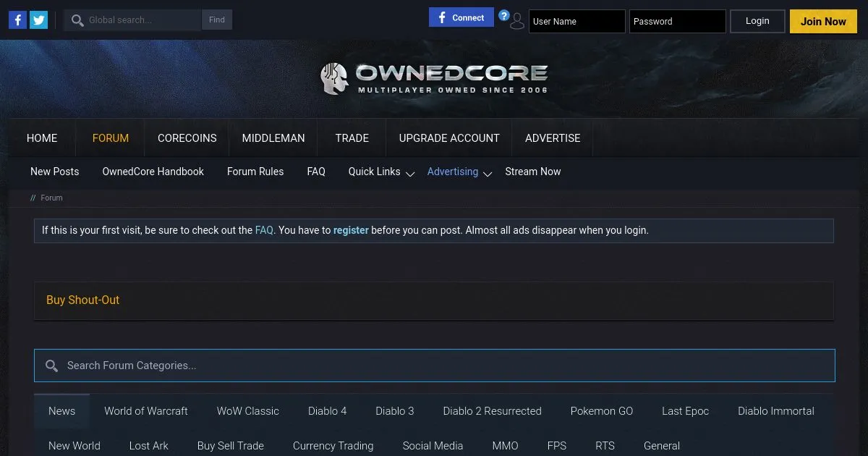The height and width of the screenshot is (456, 868).
Task: Click the blue help question mark icon
Action: coord(504,15)
